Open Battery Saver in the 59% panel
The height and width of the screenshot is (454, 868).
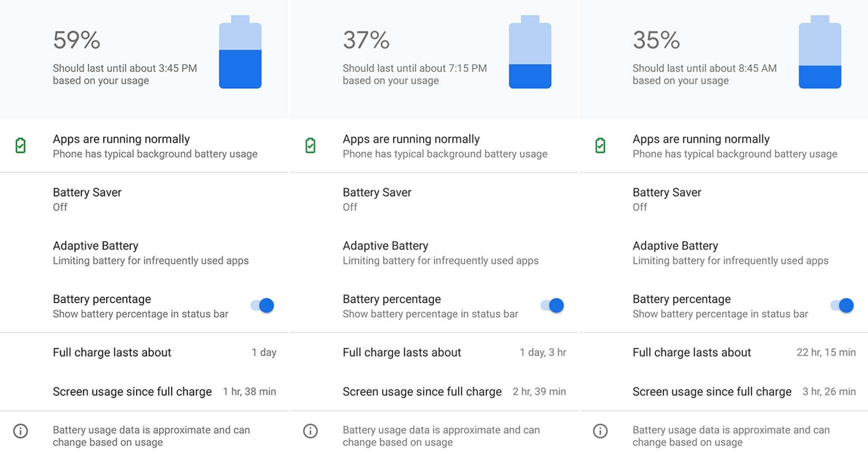[87, 199]
